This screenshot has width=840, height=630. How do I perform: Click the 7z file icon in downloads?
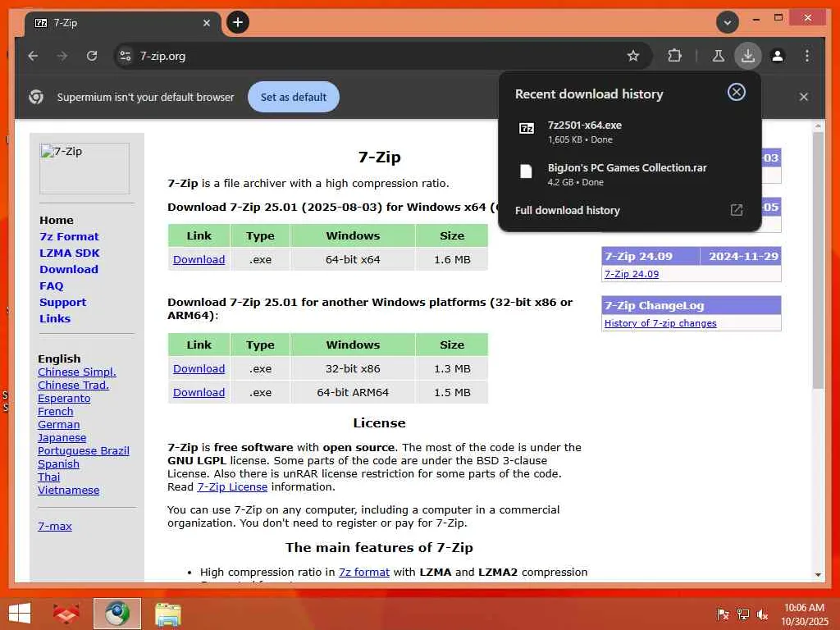(527, 128)
